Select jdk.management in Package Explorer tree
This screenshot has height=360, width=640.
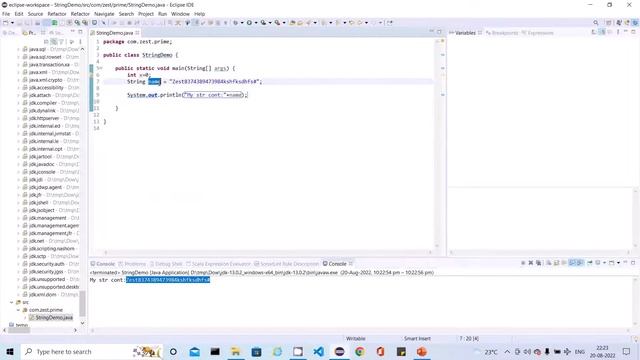pos(48,218)
